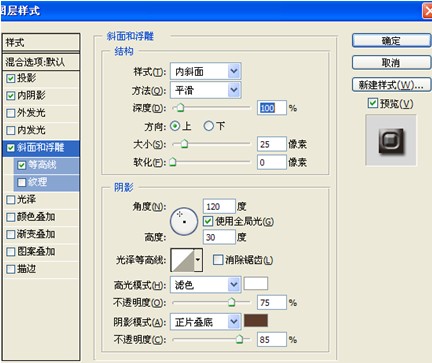
Task: Select 混合选项:默认 in the styles list
Action: pos(41,62)
